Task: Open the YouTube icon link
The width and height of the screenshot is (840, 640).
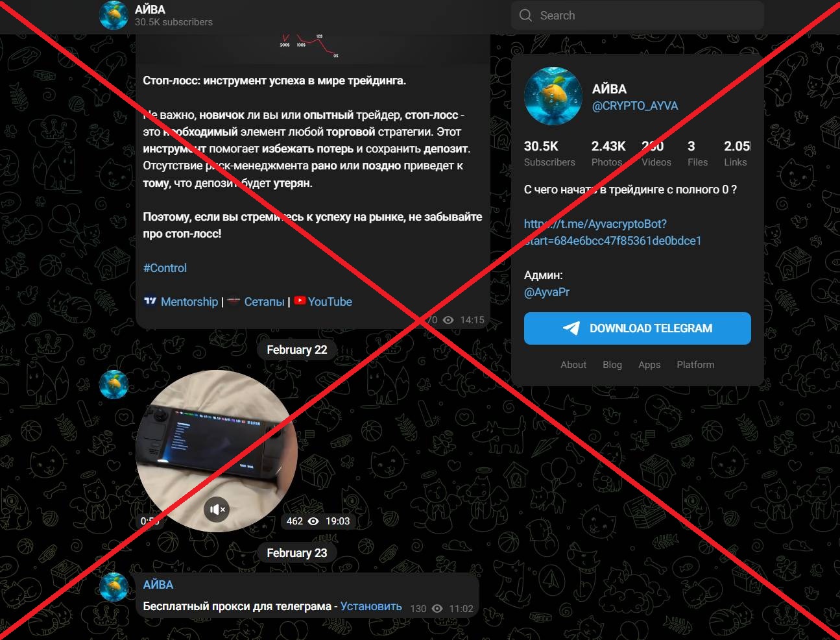Action: [300, 301]
